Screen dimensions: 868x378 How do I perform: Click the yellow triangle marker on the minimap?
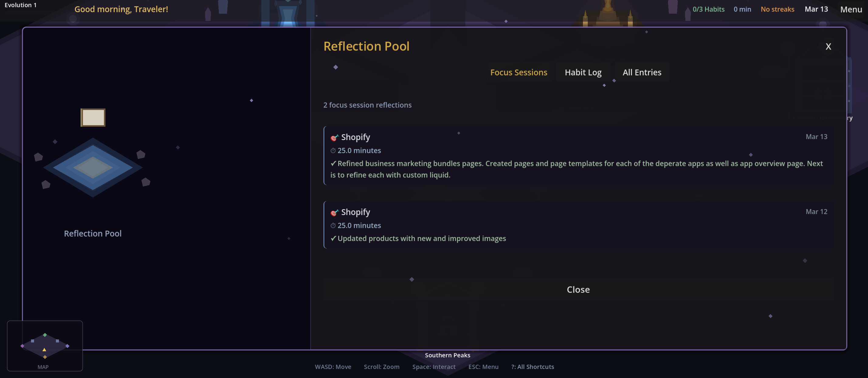(x=44, y=350)
